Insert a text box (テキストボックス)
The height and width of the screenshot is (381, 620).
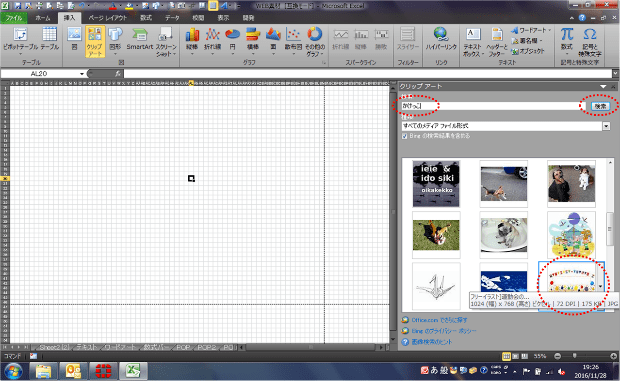tap(473, 42)
